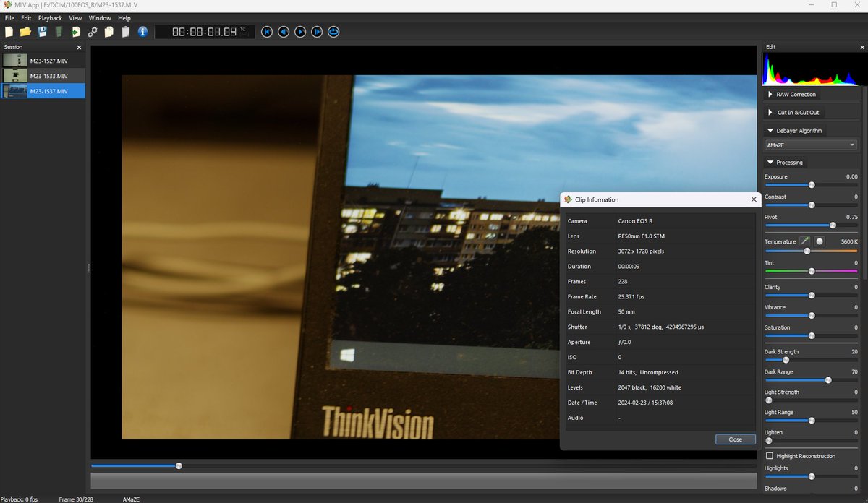Click the Highlights slider handle
Screen dimensions: 868x503
(x=812, y=476)
